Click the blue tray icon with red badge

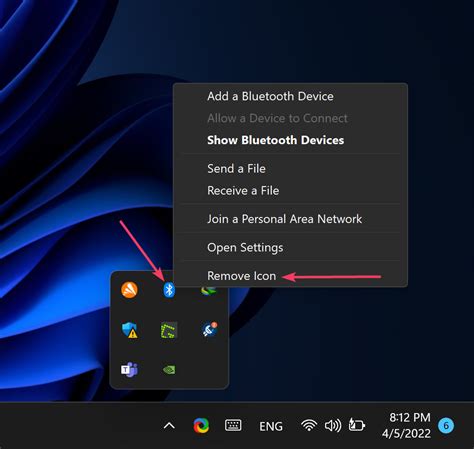[x=210, y=329]
